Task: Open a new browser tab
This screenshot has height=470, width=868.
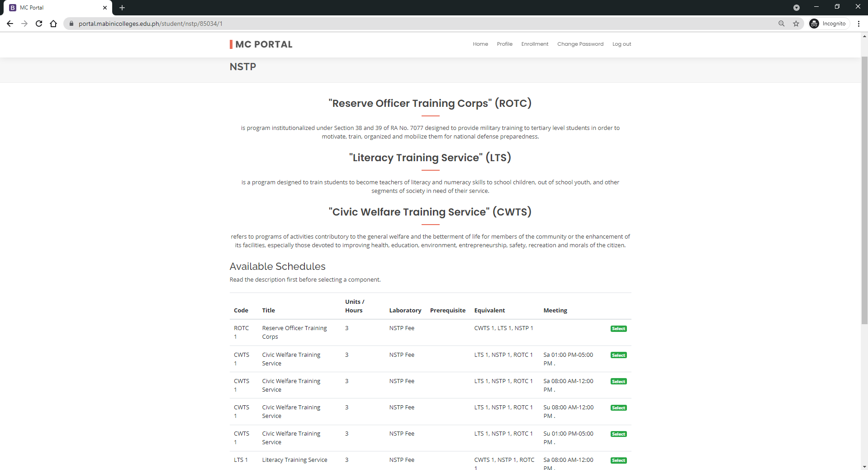Action: point(122,8)
